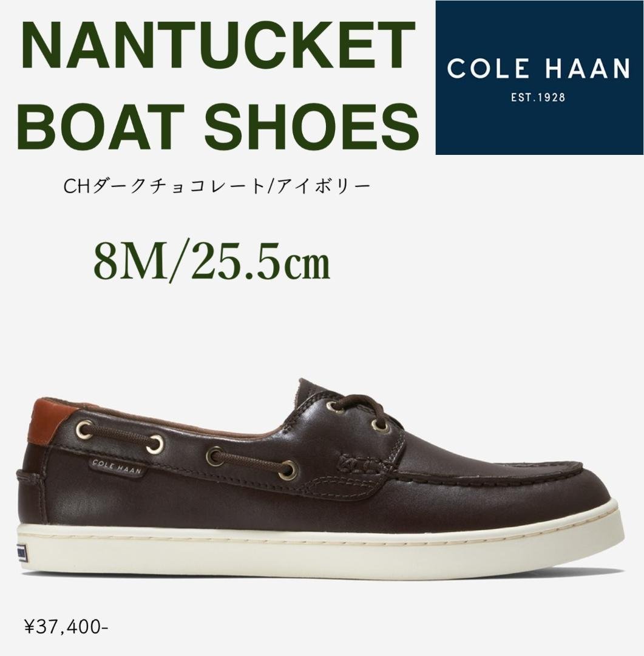Click the BOAT SHOES headline text

pyautogui.click(x=219, y=123)
